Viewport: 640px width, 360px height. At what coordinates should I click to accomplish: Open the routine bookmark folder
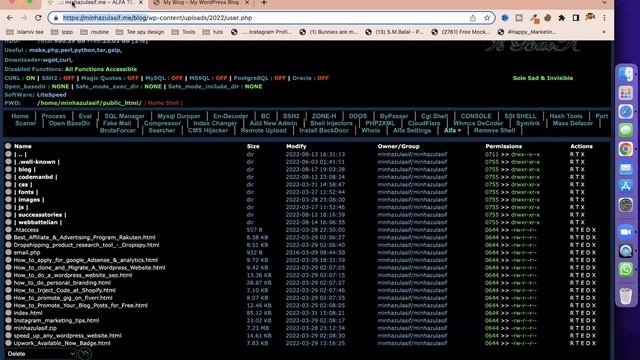click(x=95, y=32)
